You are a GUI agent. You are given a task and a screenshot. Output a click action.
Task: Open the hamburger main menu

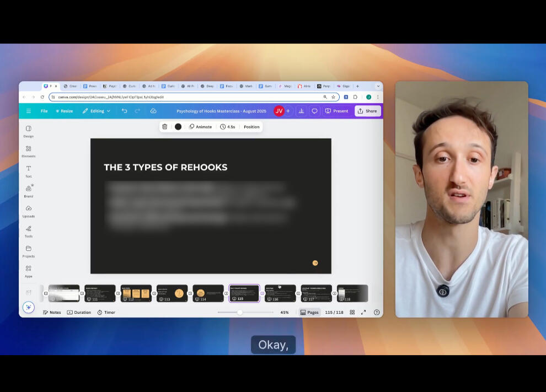(29, 111)
